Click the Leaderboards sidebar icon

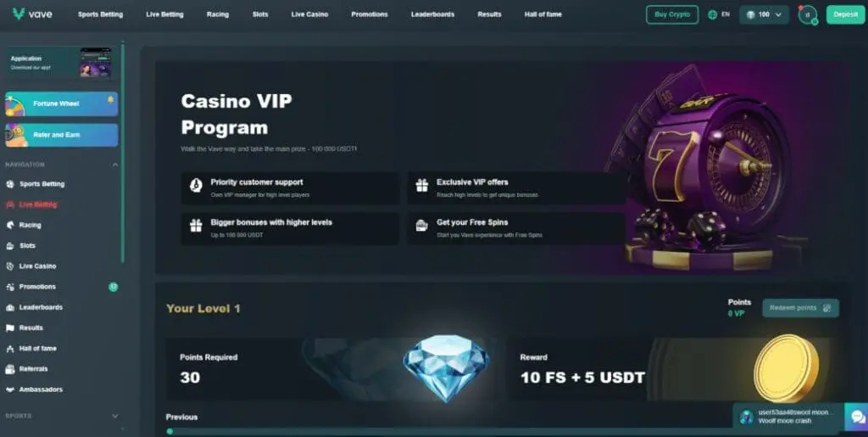(x=10, y=307)
